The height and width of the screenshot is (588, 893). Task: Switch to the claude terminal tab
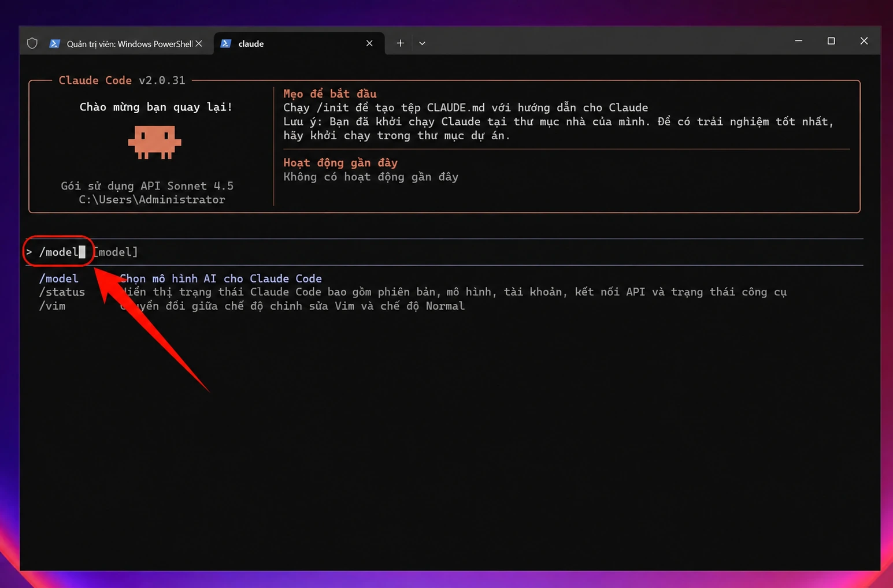tap(299, 43)
